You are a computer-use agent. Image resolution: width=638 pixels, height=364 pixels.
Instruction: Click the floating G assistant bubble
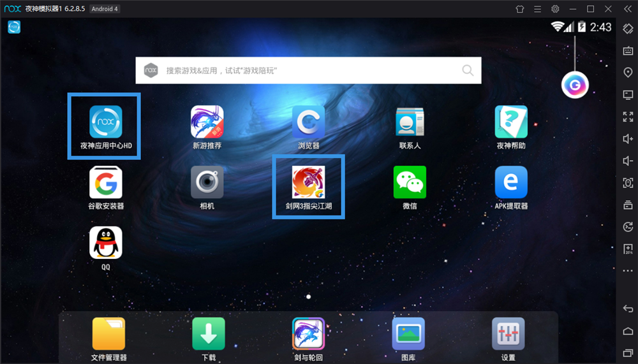pos(575,85)
